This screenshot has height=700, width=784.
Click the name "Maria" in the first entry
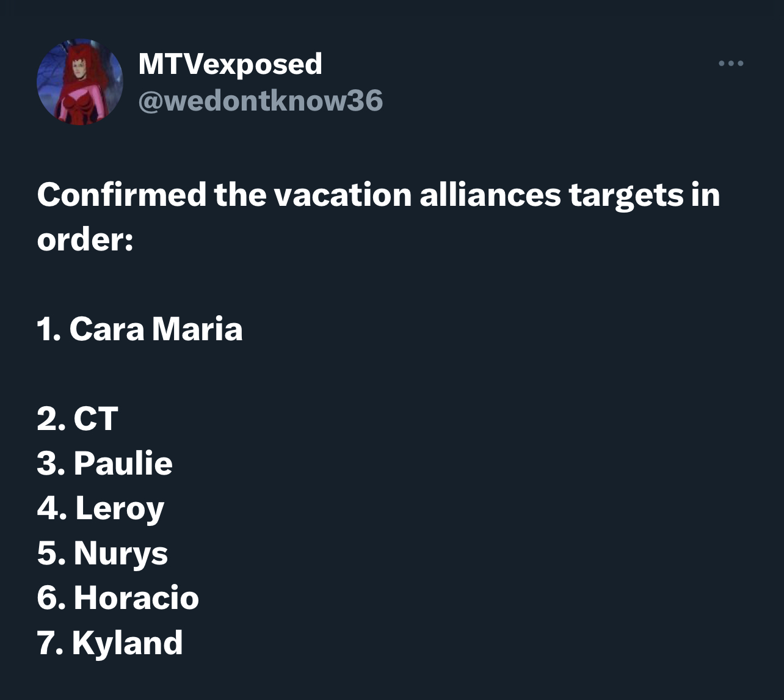coord(197,329)
